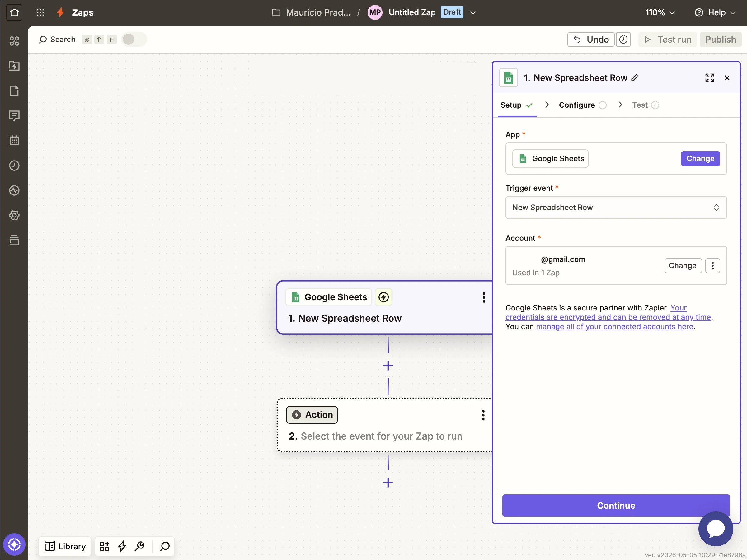Open the sidebar versions stack icon
The image size is (747, 560).
[14, 240]
